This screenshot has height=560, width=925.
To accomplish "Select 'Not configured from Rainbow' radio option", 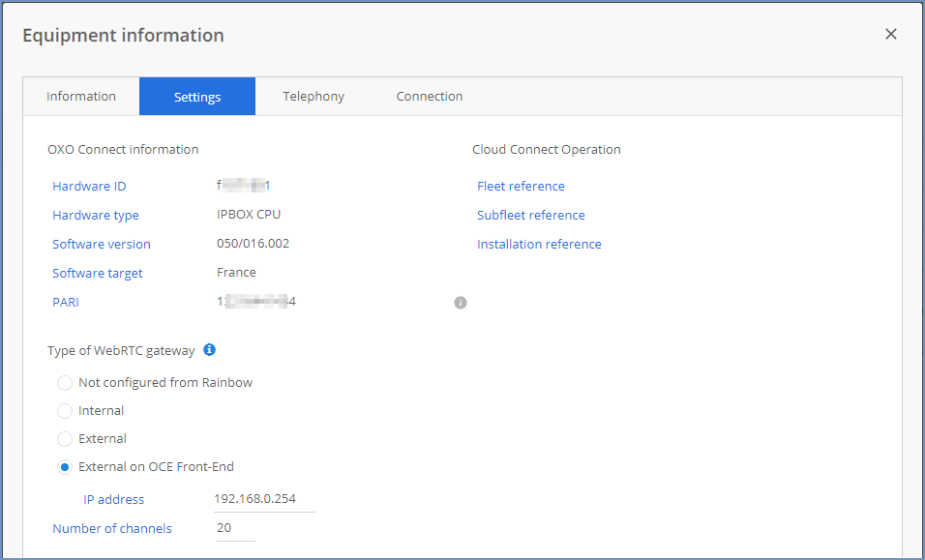I will 64,383.
